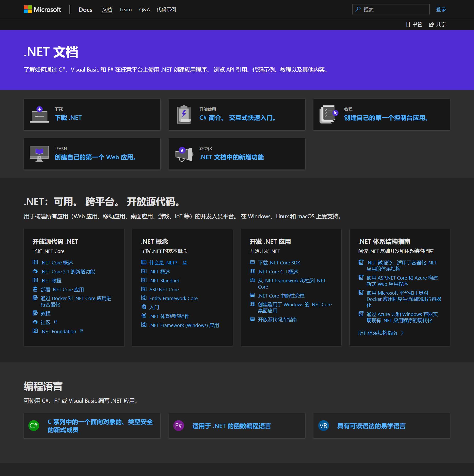The image size is (474, 476).
Task: Click the 登录 sign-in link
Action: 441,9
